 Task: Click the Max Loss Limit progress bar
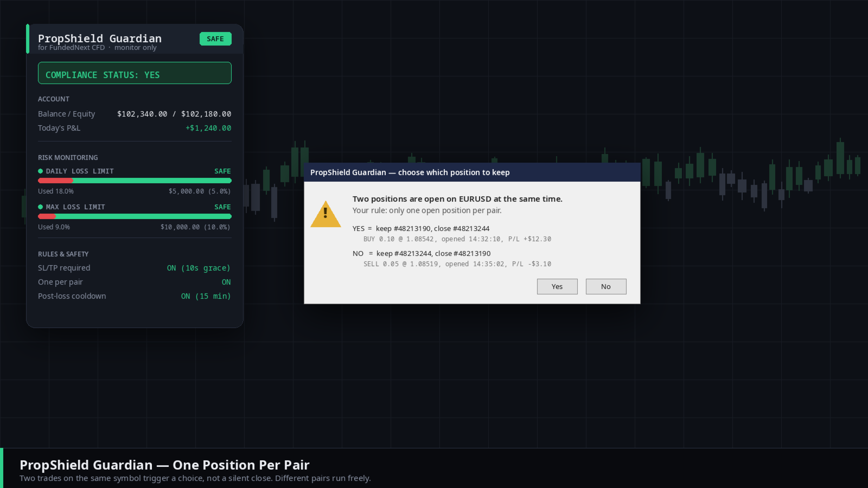(x=135, y=216)
